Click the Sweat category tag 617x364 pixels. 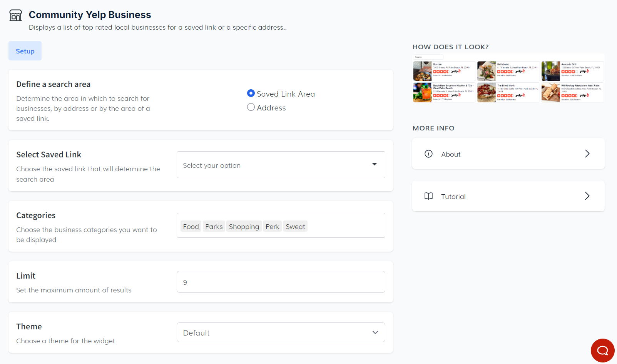coord(295,227)
